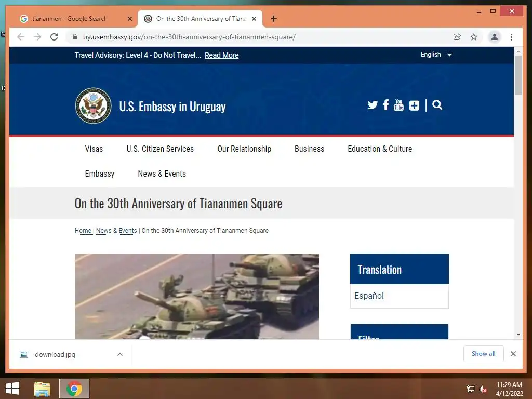Viewport: 532px width, 399px height.
Task: Go back using the browser back arrow
Action: point(21,37)
